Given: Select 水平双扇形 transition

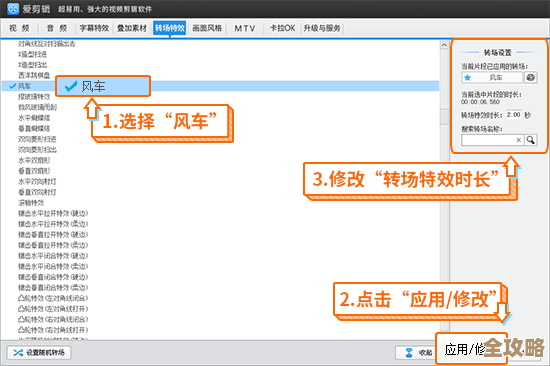Looking at the screenshot, I should click(x=34, y=160).
